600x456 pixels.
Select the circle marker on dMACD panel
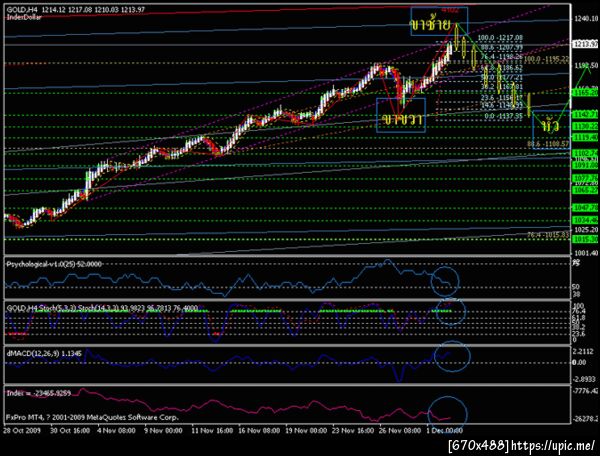click(x=452, y=357)
